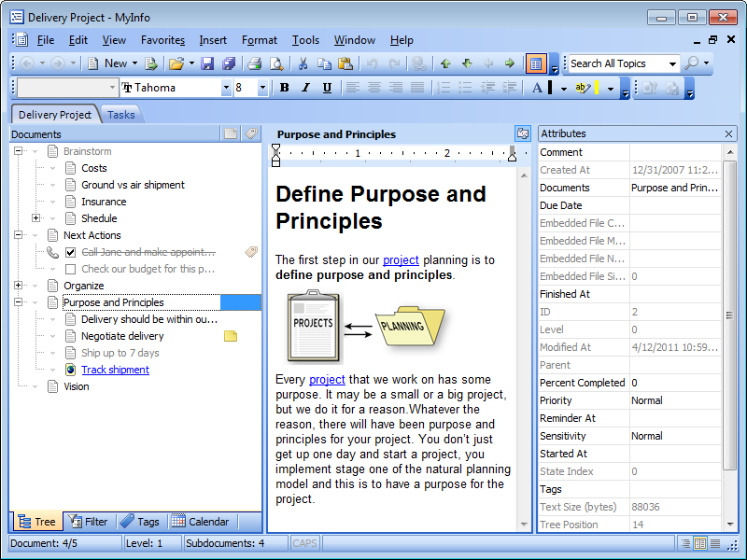Switch to the Tasks tab
747x560 pixels.
(x=121, y=115)
